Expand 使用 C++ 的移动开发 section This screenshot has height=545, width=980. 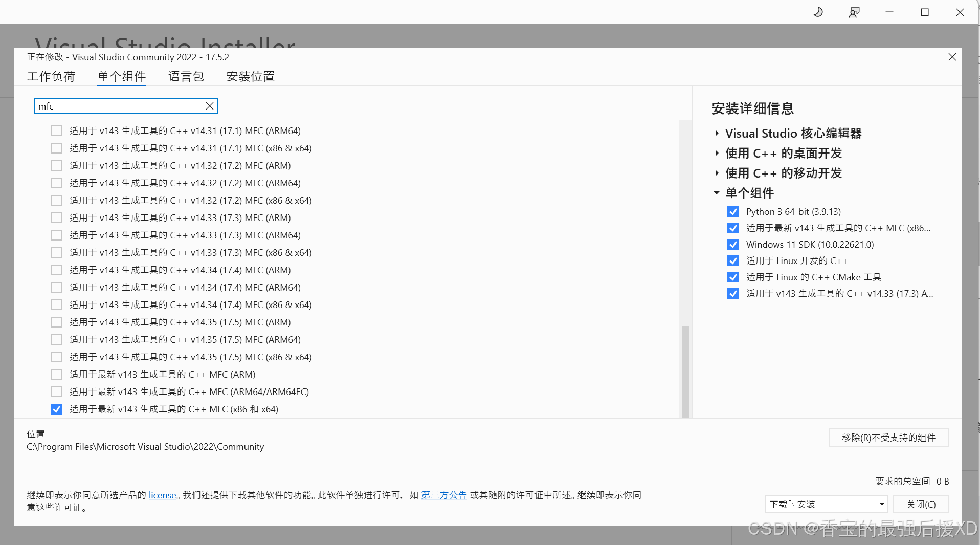pyautogui.click(x=717, y=173)
